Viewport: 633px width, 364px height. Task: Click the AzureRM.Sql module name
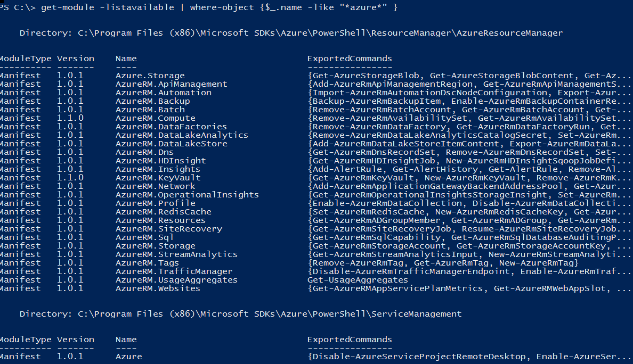coord(144,237)
